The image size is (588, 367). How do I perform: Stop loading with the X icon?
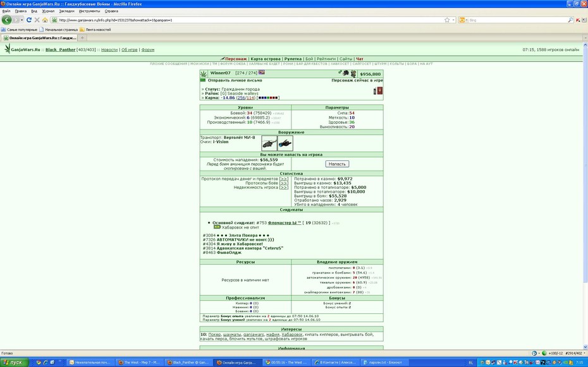[37, 20]
